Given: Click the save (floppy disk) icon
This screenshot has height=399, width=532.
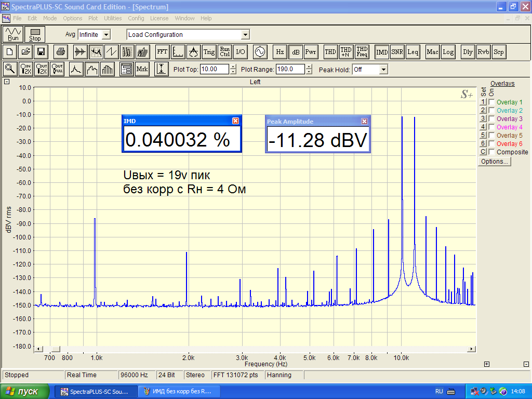Looking at the screenshot, I should [41, 52].
